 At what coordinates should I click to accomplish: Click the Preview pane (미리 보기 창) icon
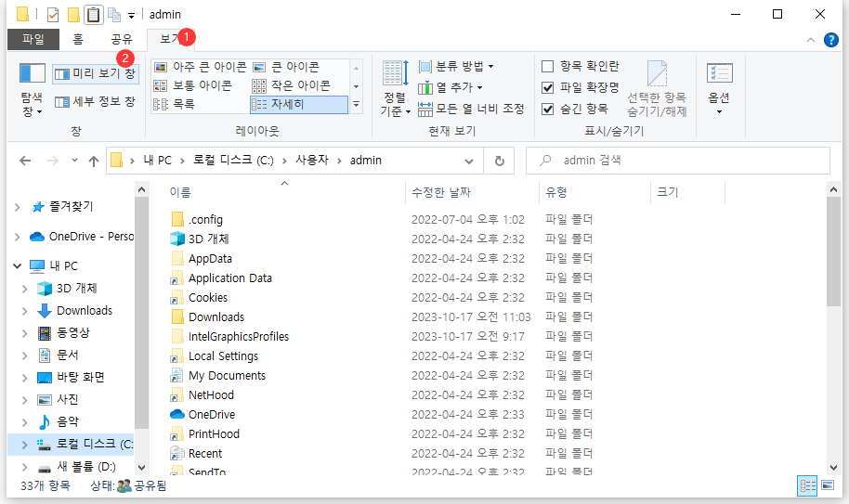[62, 73]
